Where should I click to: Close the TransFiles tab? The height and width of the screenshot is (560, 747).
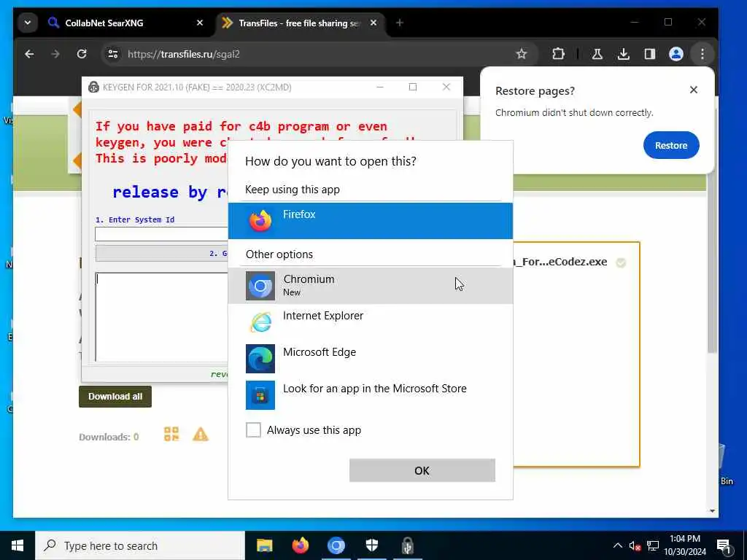(x=373, y=23)
